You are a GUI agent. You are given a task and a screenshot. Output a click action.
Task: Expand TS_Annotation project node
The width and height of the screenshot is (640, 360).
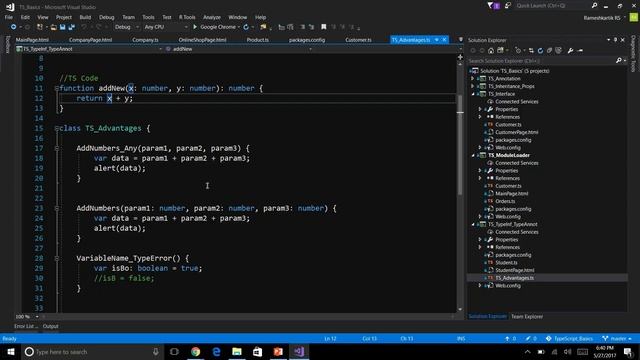(x=473, y=78)
